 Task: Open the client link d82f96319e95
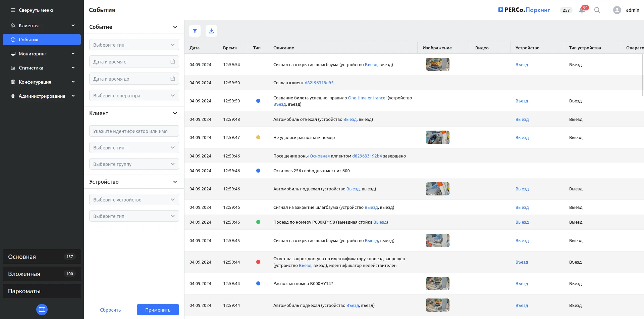tap(319, 83)
